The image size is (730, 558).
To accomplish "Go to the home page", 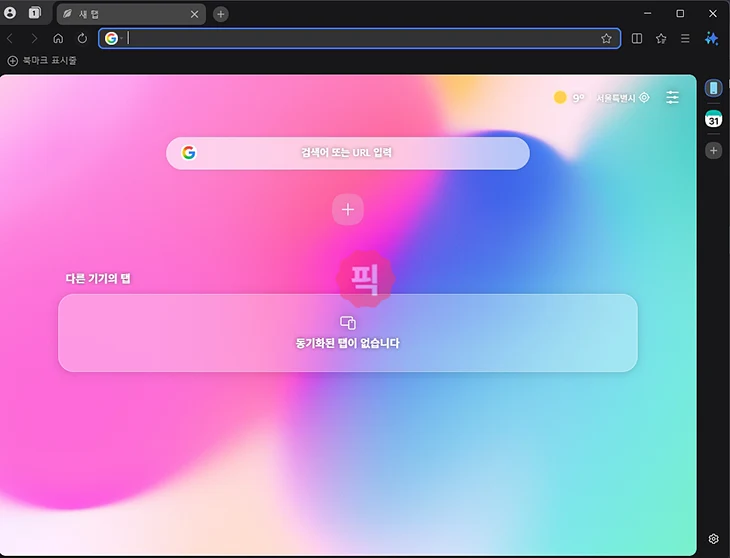I will tap(58, 38).
